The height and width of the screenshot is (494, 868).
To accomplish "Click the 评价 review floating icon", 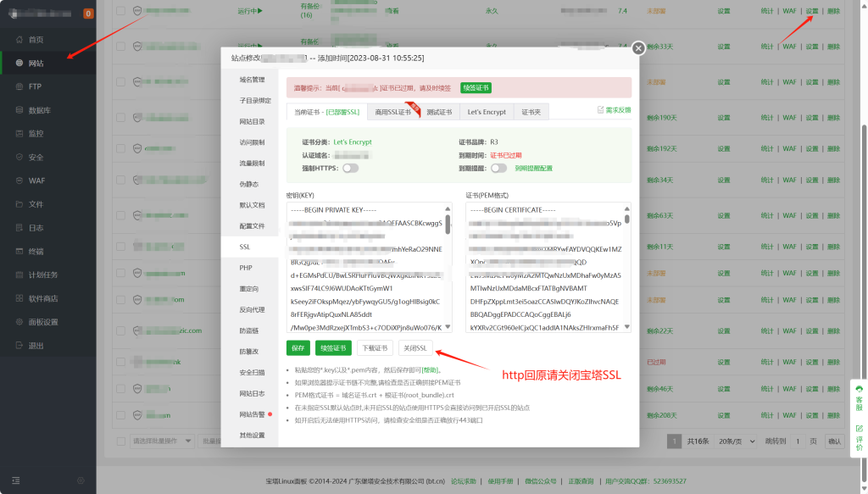I will pyautogui.click(x=859, y=438).
